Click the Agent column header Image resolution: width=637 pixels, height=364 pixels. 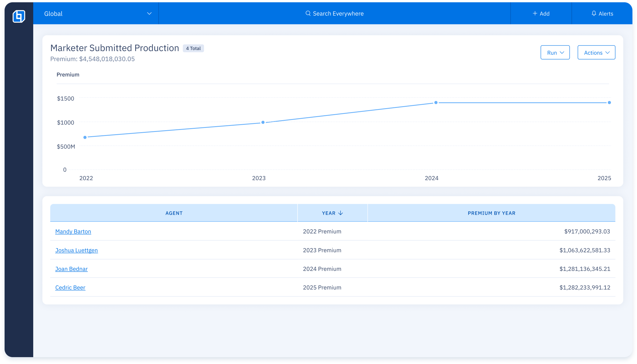pos(174,213)
